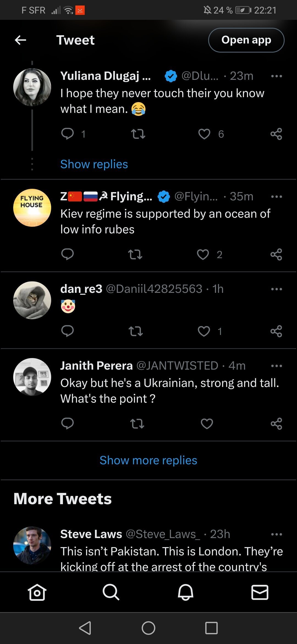Expand Show replies under Yuliana's tweet
Viewport: 297px width, 644px height.
coord(94,164)
